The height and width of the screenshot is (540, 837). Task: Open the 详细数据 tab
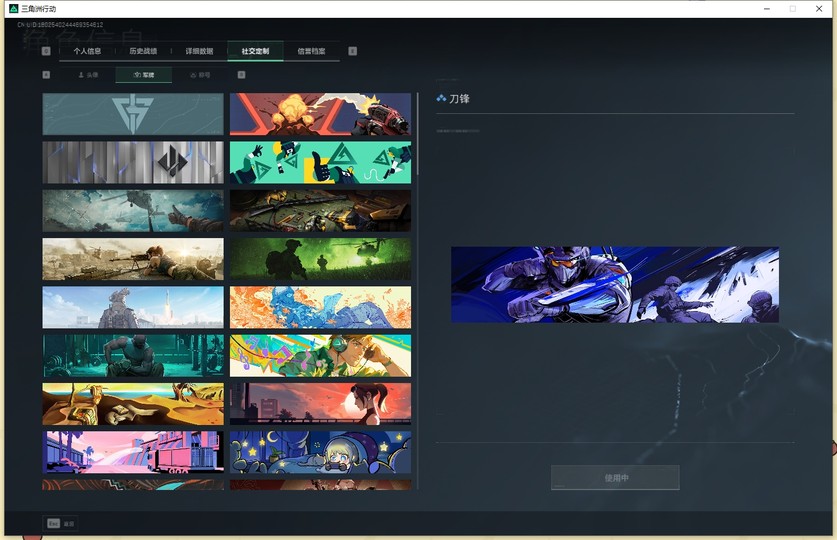(199, 51)
